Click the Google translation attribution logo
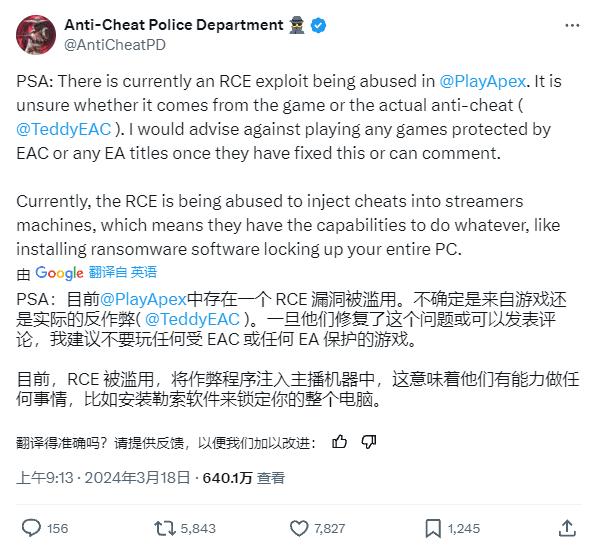The image size is (598, 549). pyautogui.click(x=59, y=273)
